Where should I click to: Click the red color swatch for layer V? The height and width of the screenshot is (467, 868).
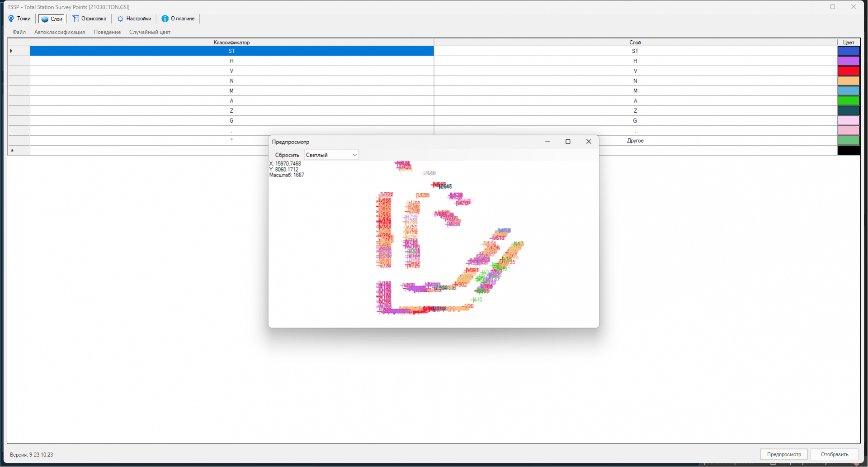[849, 71]
